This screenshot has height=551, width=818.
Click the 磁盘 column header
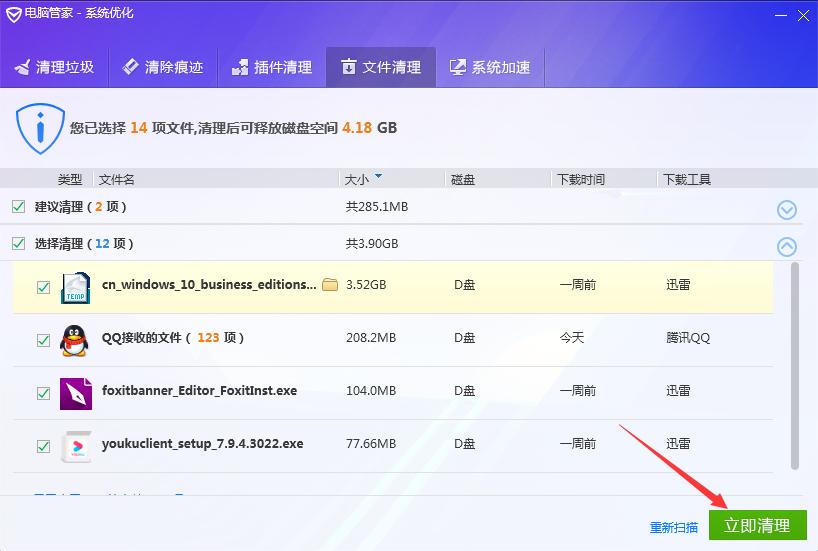coord(463,179)
